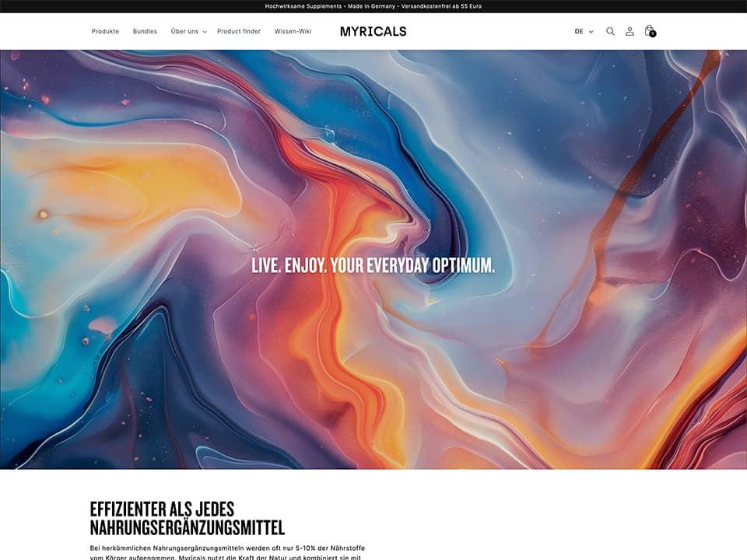
Task: Navigate to the Wissen-Wiki page
Action: [x=293, y=32]
